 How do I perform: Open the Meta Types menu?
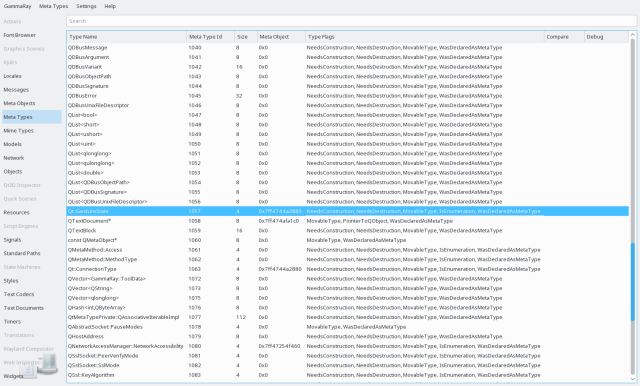coord(53,6)
